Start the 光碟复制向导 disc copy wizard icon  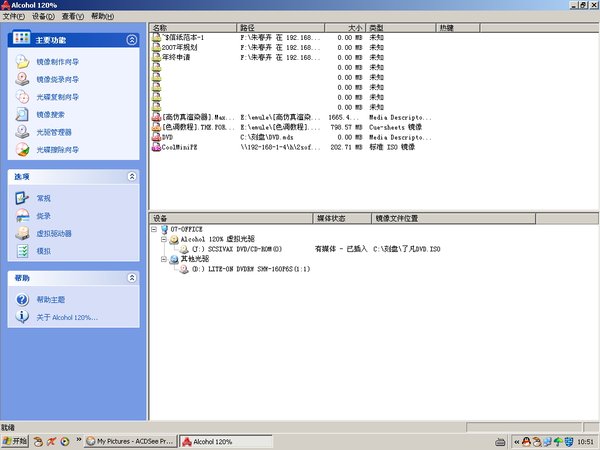[x=23, y=97]
